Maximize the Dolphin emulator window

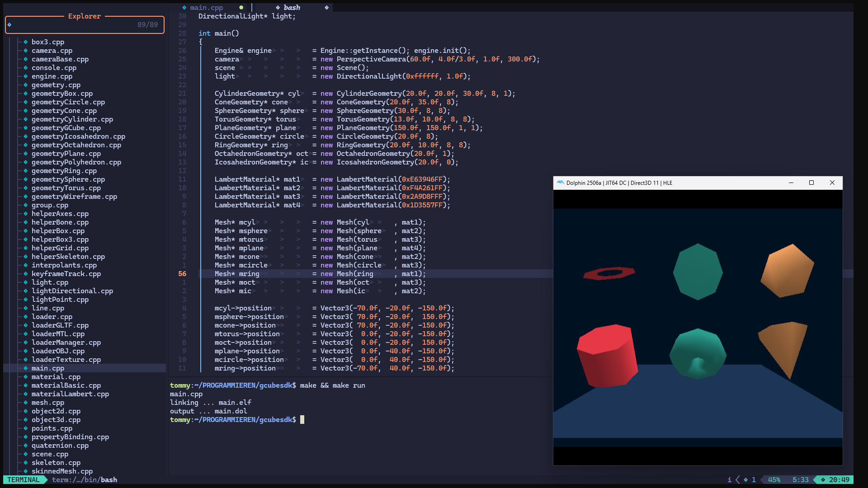click(811, 183)
